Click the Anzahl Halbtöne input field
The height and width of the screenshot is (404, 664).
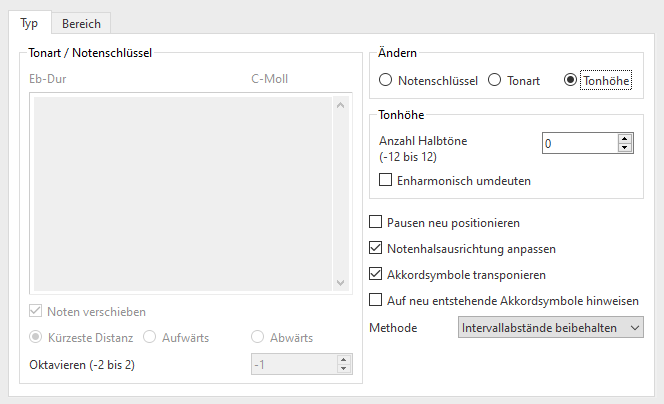coord(578,143)
